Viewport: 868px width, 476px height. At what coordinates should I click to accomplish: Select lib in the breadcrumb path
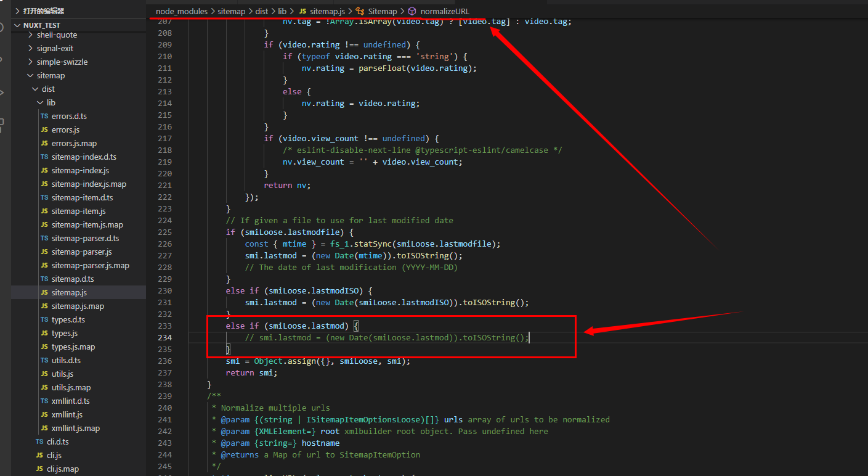[x=282, y=11]
